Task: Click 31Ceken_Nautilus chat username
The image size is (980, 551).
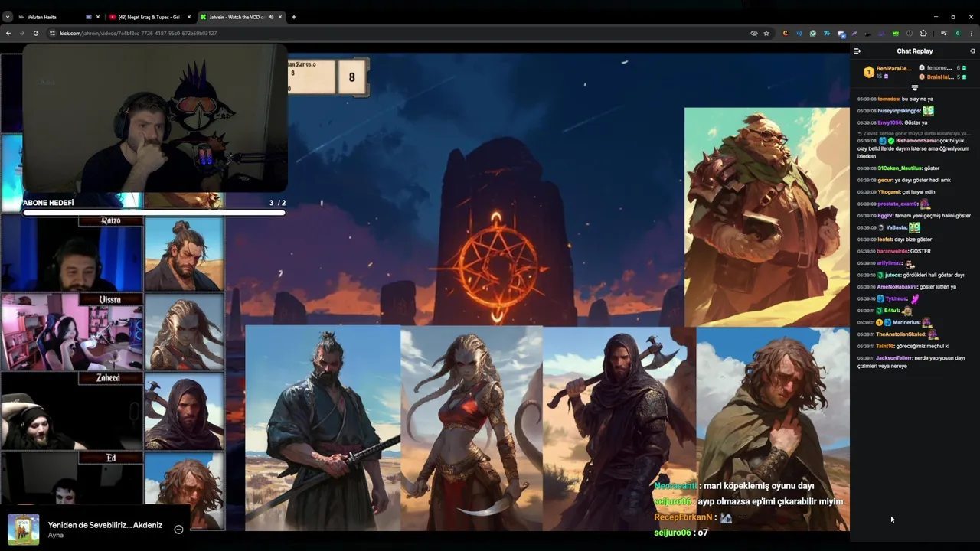Action: point(900,168)
